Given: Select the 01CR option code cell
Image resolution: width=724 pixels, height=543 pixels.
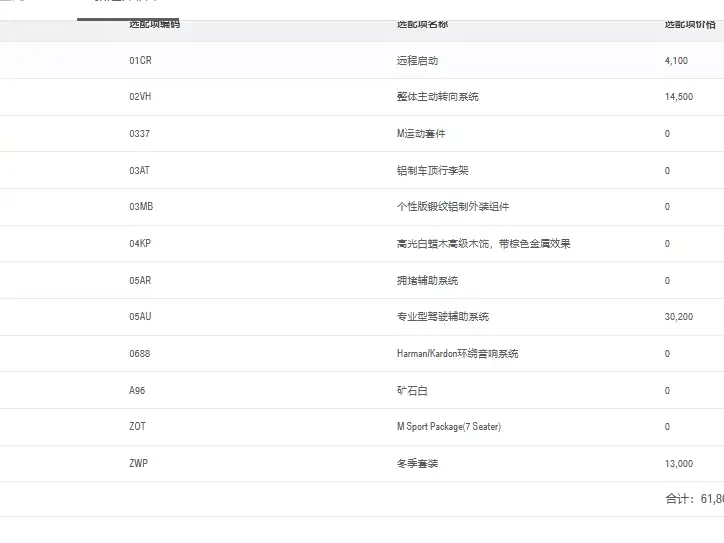Looking at the screenshot, I should [x=140, y=60].
